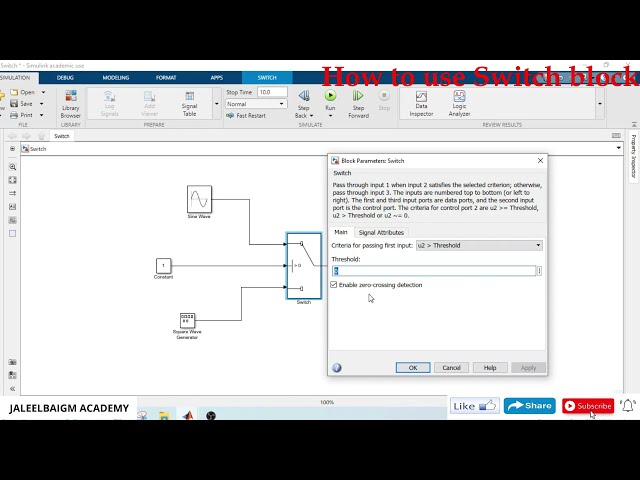The height and width of the screenshot is (480, 640).
Task: Click the Annotation text palette icon
Action: 13,207
